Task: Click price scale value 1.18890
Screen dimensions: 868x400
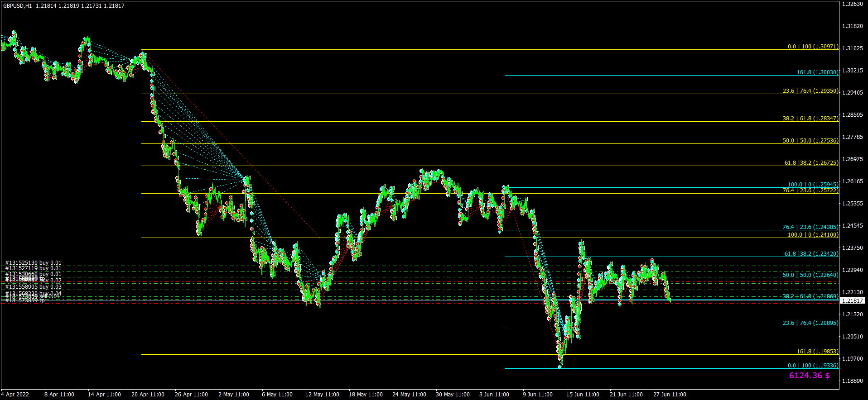Action: [852, 381]
